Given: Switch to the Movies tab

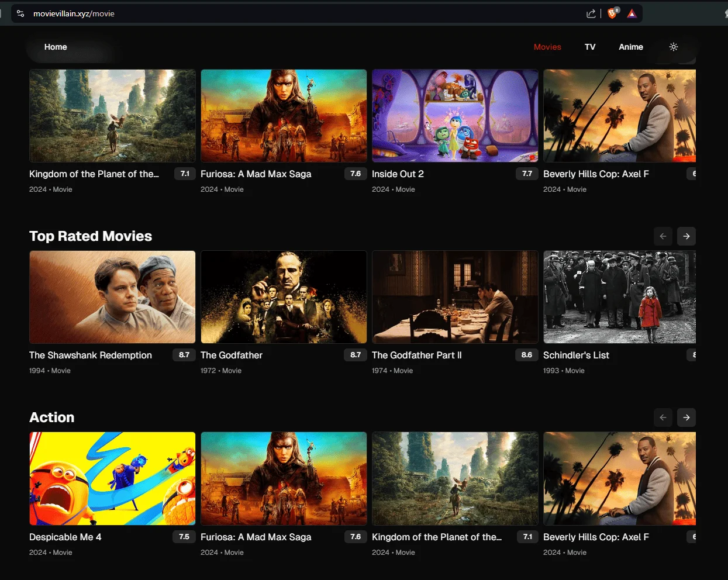Looking at the screenshot, I should (547, 47).
